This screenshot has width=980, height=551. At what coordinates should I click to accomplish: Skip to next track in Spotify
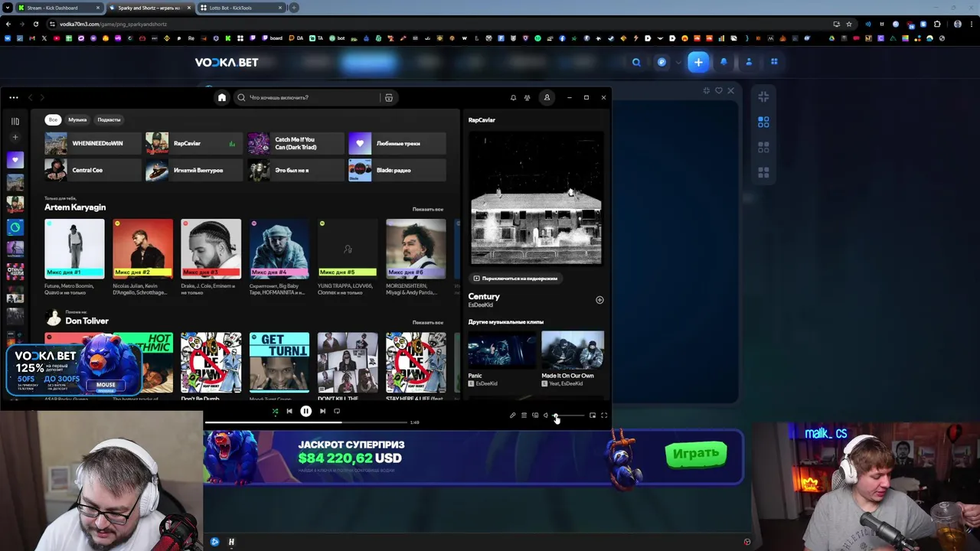tap(322, 411)
